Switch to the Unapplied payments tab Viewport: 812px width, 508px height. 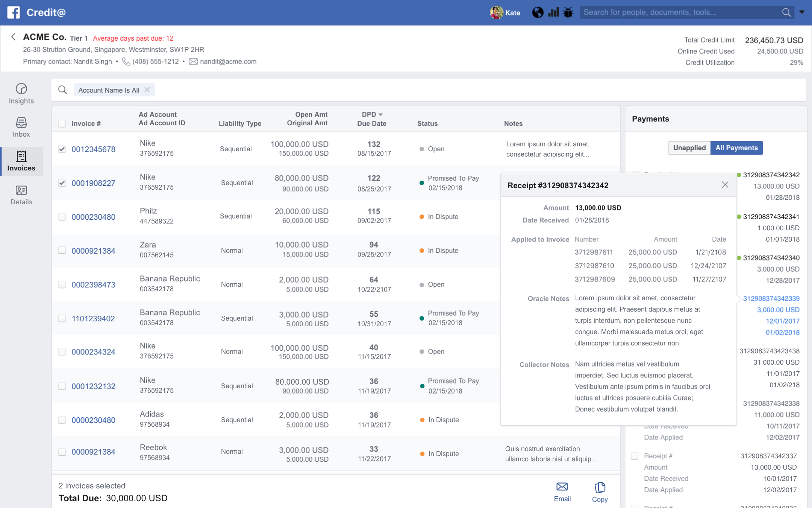click(689, 148)
